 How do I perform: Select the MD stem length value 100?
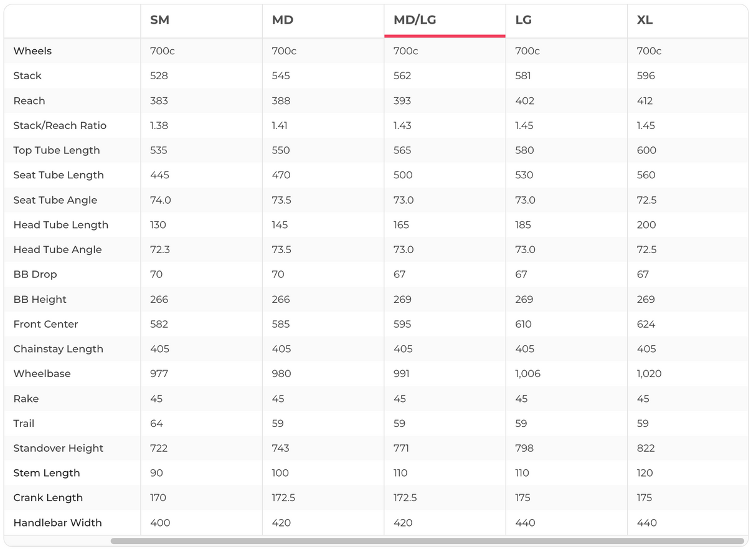coord(280,473)
